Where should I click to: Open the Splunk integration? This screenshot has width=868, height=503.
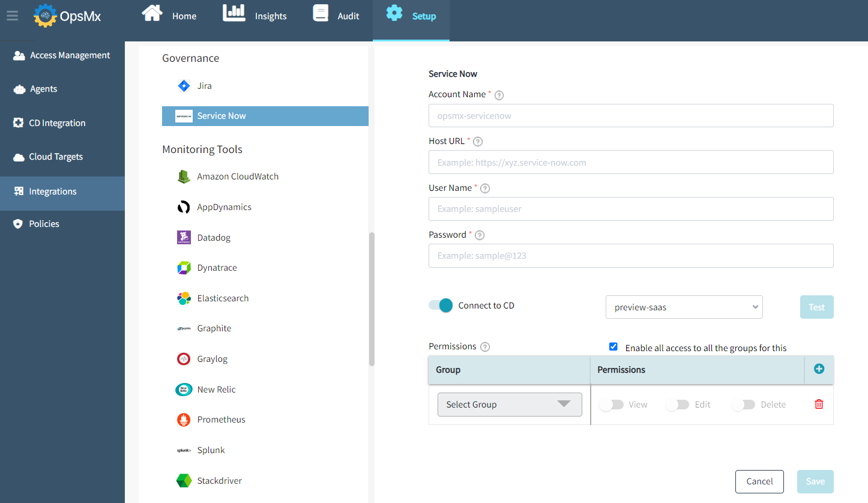tap(211, 450)
